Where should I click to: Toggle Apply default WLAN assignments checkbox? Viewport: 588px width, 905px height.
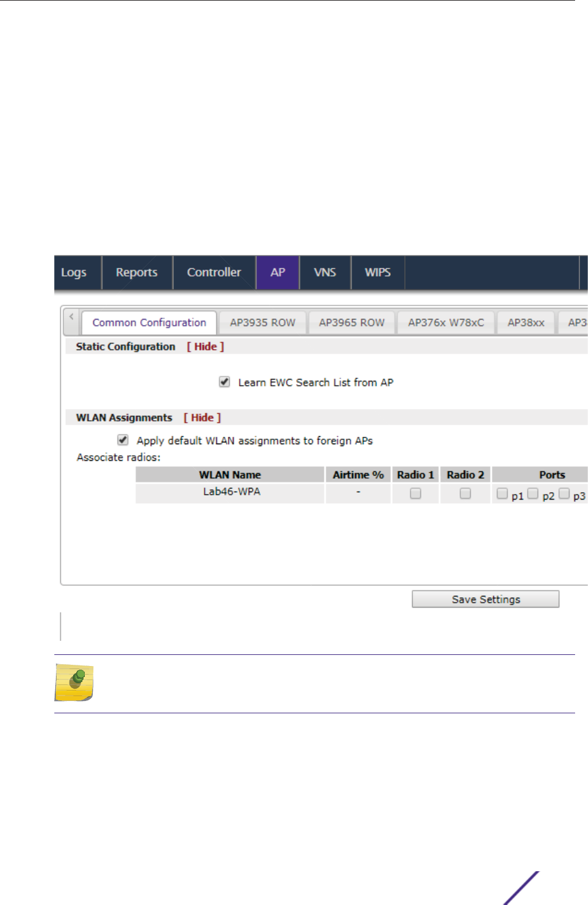pyautogui.click(x=123, y=440)
